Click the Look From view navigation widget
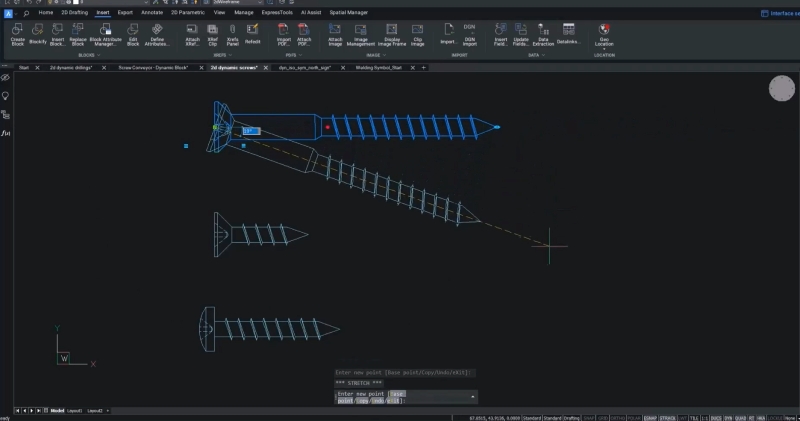Screen dimensions: 800x421 pyautogui.click(x=782, y=88)
